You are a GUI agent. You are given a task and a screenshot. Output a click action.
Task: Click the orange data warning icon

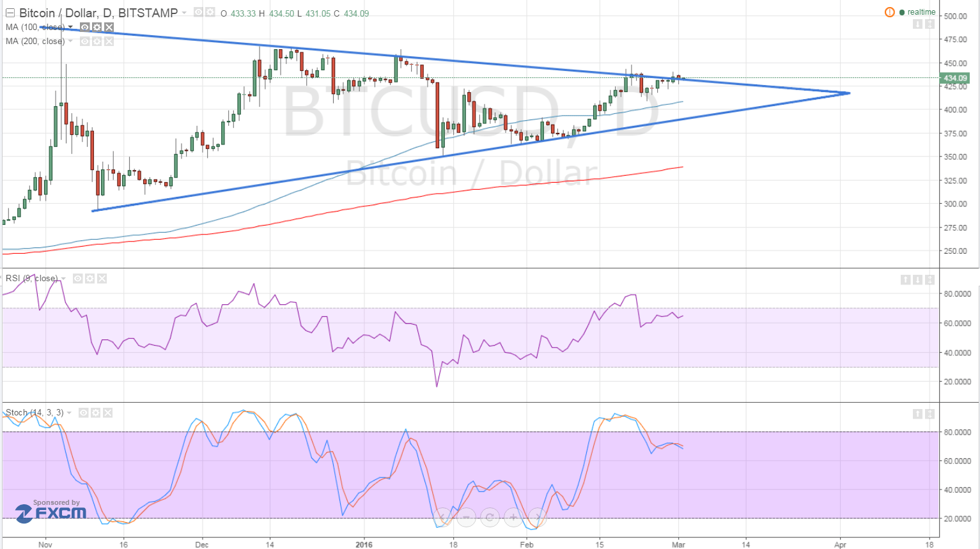889,12
